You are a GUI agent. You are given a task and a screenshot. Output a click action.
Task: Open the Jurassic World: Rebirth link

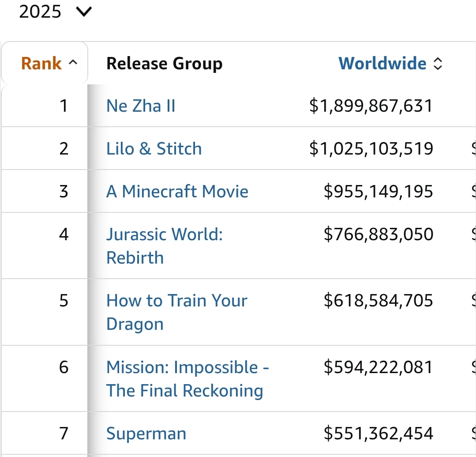(165, 246)
